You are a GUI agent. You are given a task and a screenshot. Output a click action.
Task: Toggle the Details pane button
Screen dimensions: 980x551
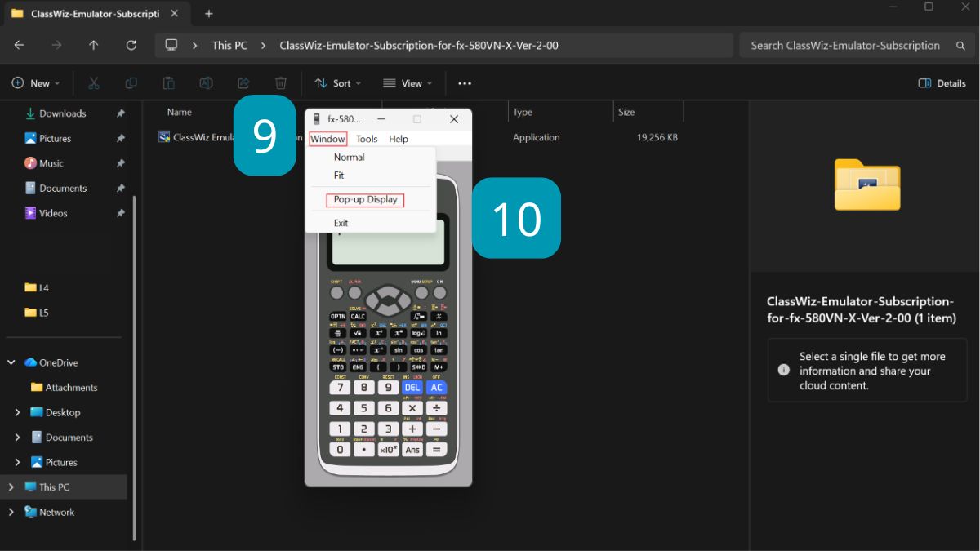942,83
